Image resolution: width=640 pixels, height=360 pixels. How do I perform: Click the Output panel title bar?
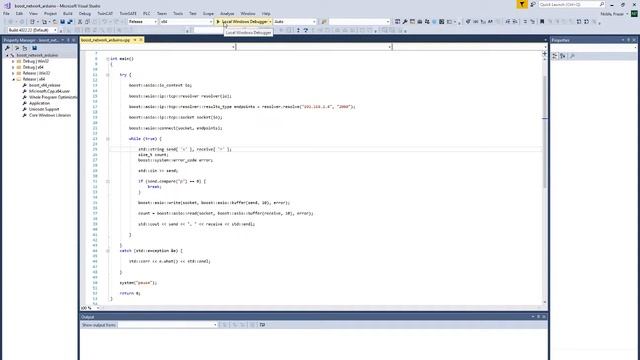[x=313, y=317]
